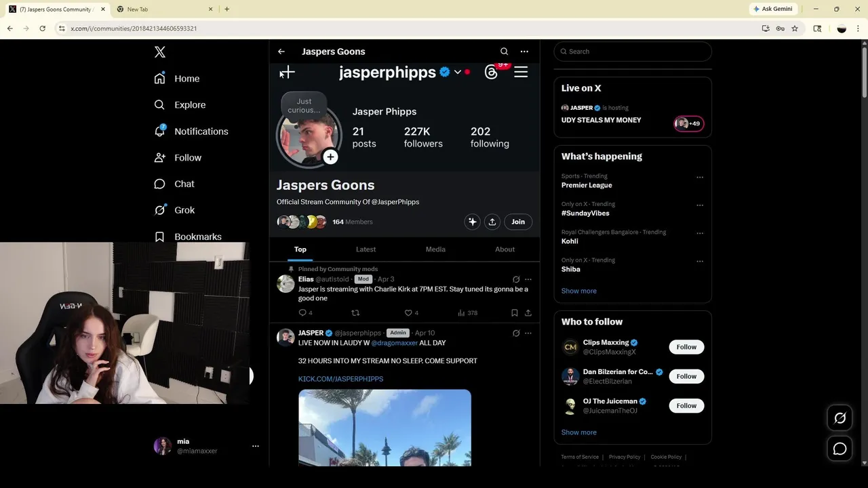
Task: Open Elias's profile avatar
Action: (285, 283)
